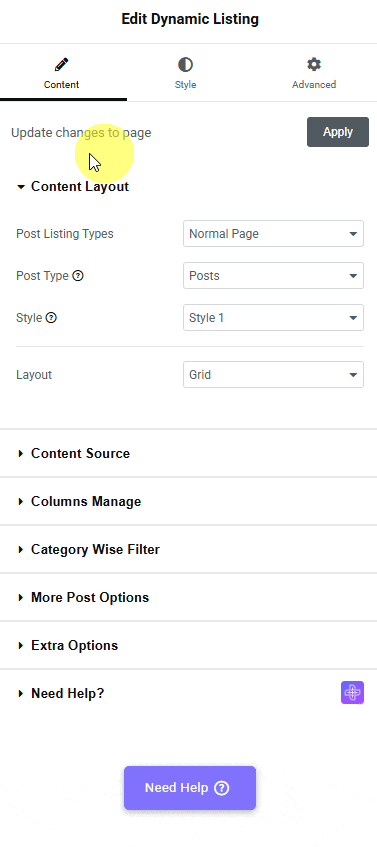Screen dimensions: 377x847
Task: Collapse the Content Layout section arrow
Action: click(21, 187)
